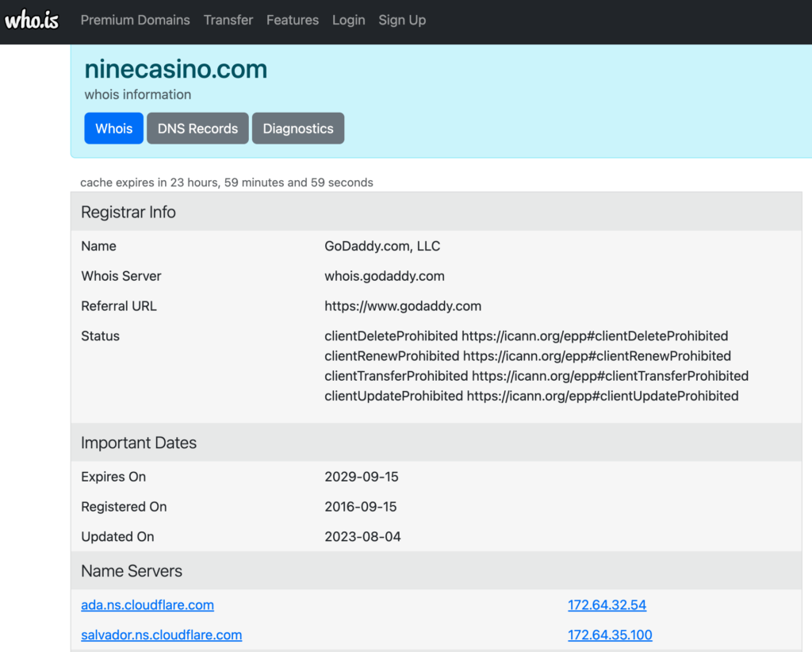Open the ada.ns.cloudflare.com name server link
Viewport: 812px width, 652px height.
(147, 605)
